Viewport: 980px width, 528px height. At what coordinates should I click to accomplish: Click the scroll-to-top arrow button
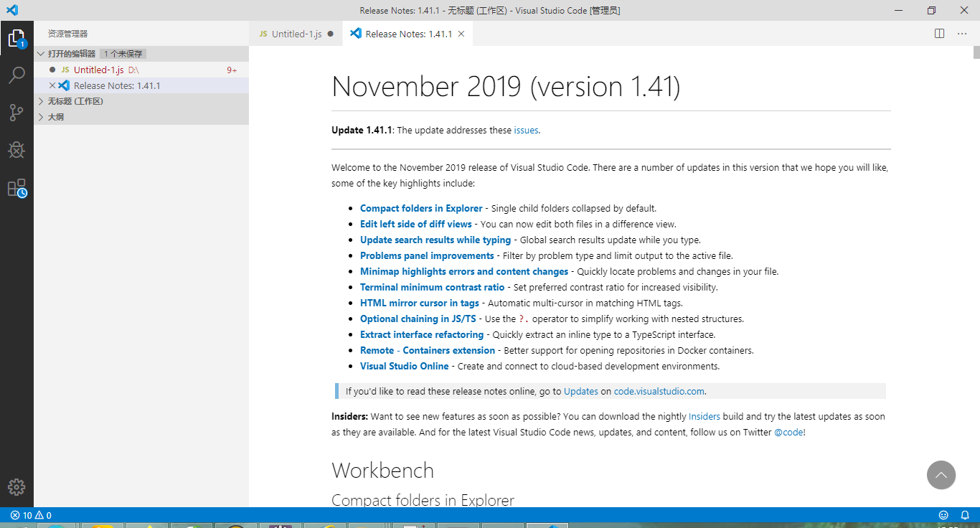click(941, 475)
